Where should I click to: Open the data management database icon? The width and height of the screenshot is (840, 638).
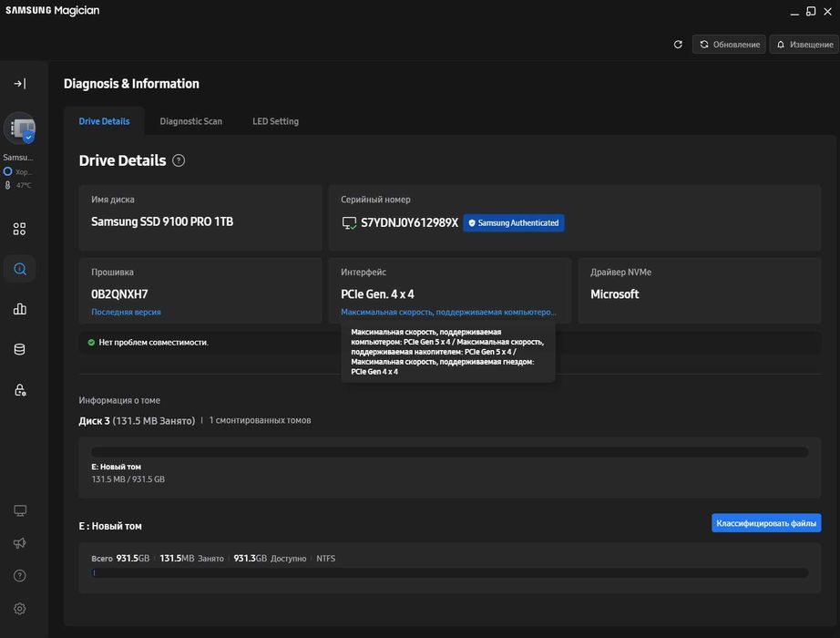pos(19,349)
